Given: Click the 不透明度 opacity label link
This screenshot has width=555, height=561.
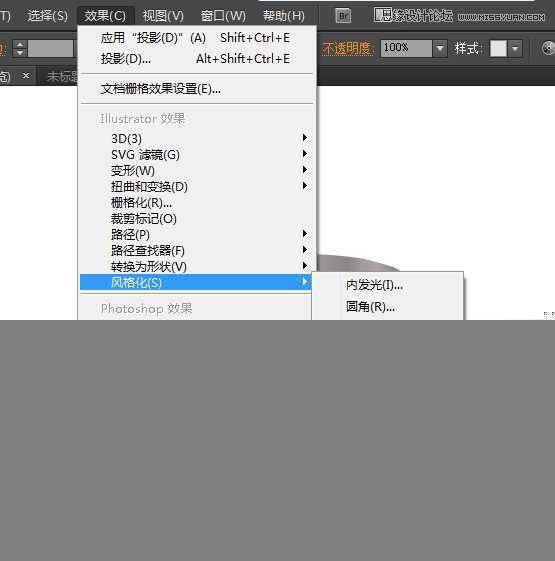Looking at the screenshot, I should [346, 48].
